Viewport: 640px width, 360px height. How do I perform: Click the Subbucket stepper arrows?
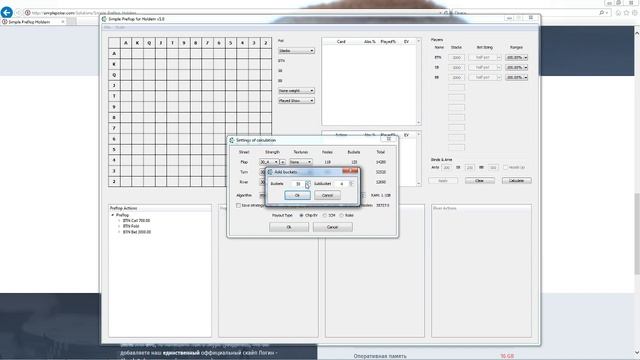coord(351,184)
